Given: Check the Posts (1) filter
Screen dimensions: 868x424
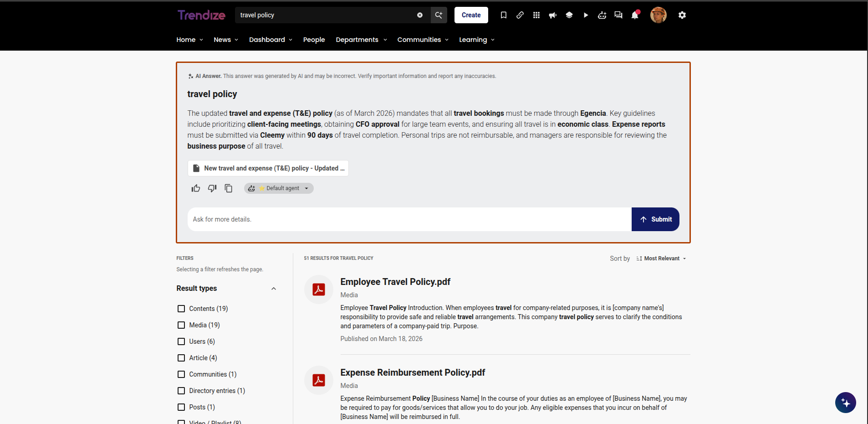Looking at the screenshot, I should (181, 407).
